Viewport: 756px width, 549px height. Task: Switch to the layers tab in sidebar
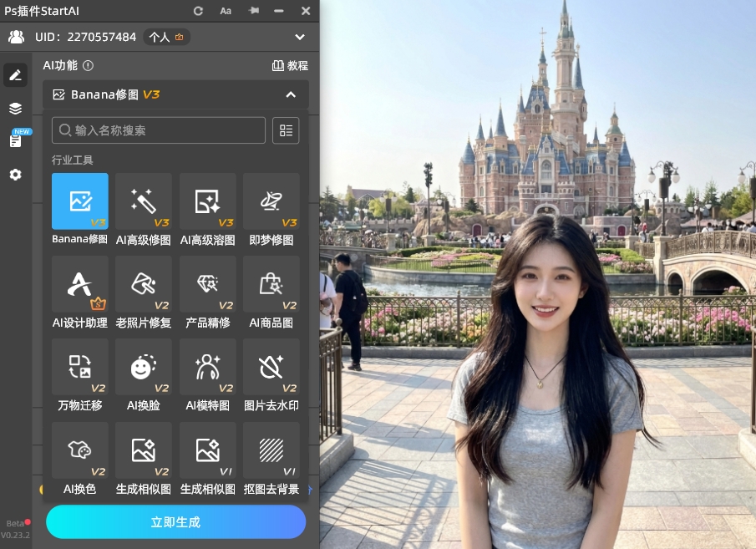(x=15, y=109)
